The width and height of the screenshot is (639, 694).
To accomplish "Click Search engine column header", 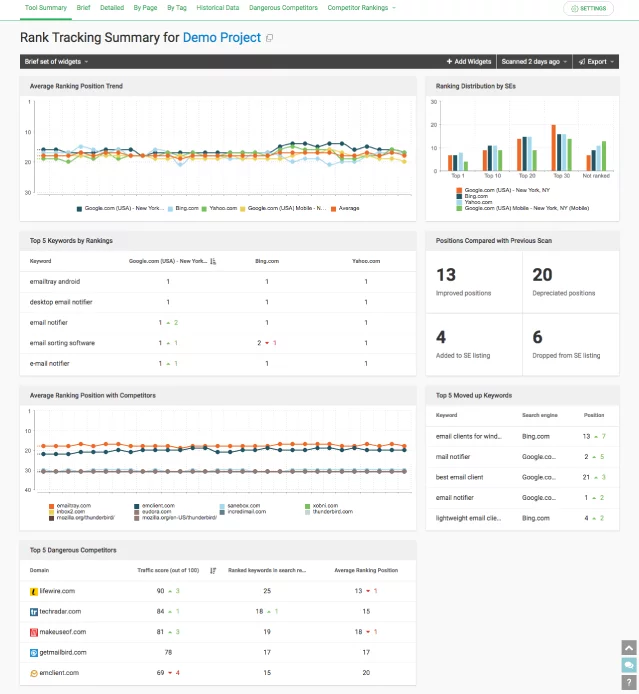I will 539,415.
